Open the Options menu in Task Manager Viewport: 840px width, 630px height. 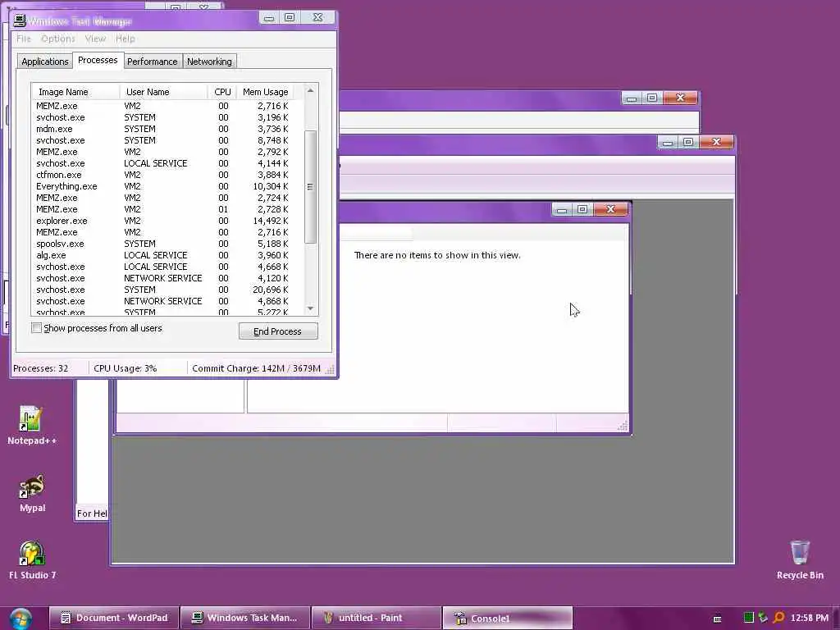click(58, 39)
